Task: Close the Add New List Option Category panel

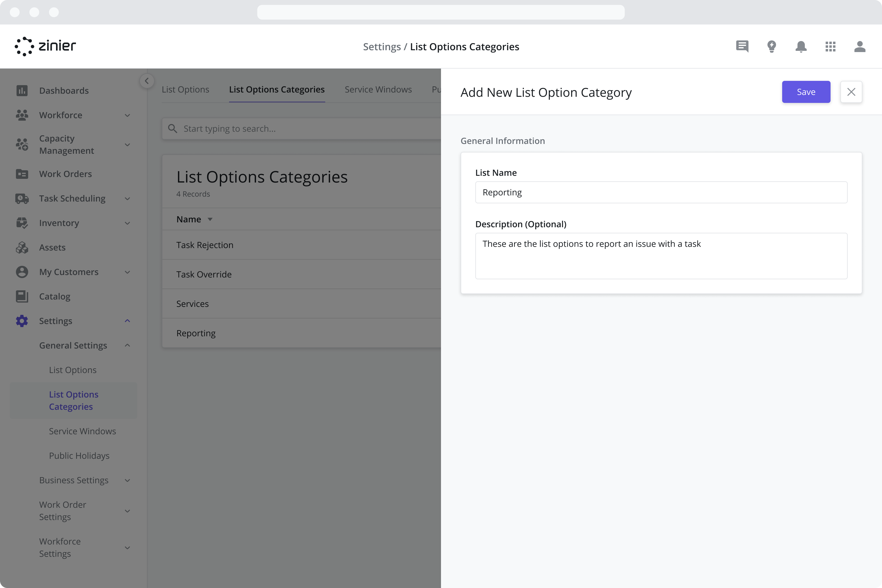Action: pyautogui.click(x=851, y=92)
